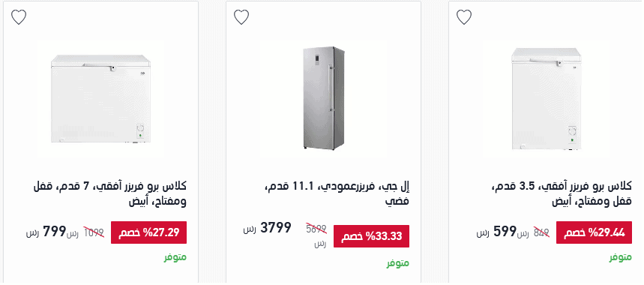The image size is (644, 285).
Task: Open the LG 11.1 ft freezer title link
Action: pos(337,193)
